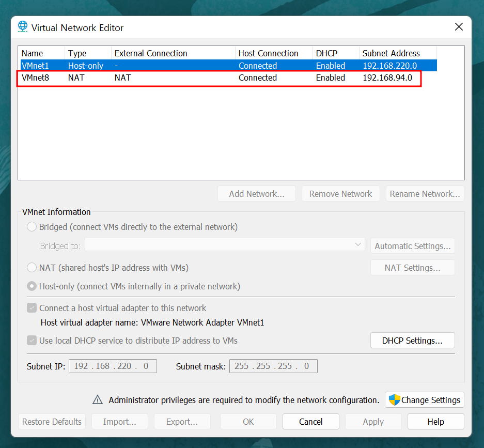Open the Bridged to dropdown
The height and width of the screenshot is (448, 484).
[x=225, y=244]
